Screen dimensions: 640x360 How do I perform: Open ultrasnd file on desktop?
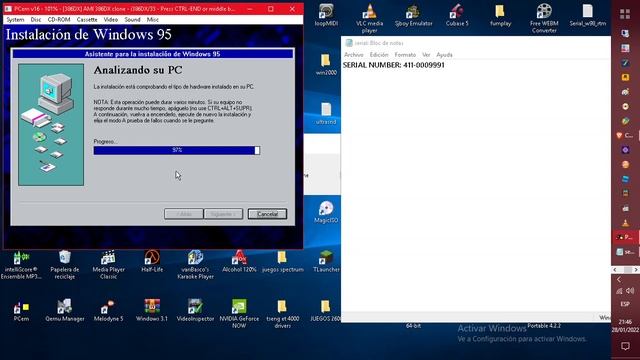click(326, 113)
